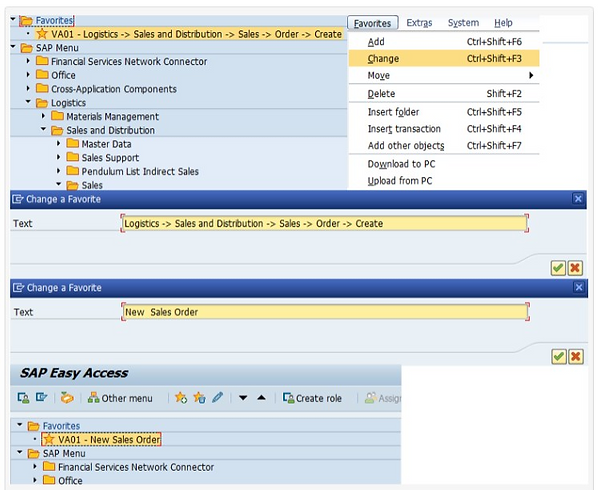Expand the Master Data folder
Image resolution: width=600 pixels, height=490 pixels.
[59, 143]
